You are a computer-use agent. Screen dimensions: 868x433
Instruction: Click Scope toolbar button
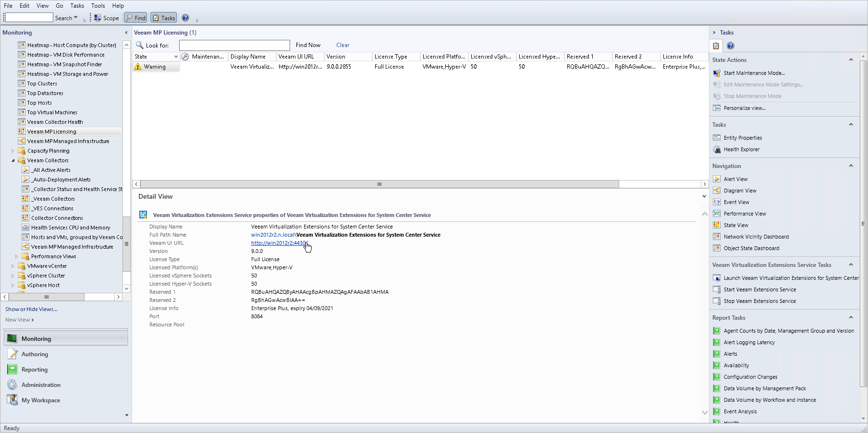pos(106,18)
